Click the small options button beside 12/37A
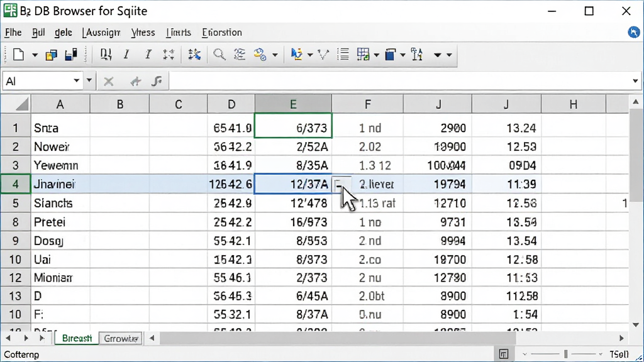The width and height of the screenshot is (644, 362). (x=341, y=184)
